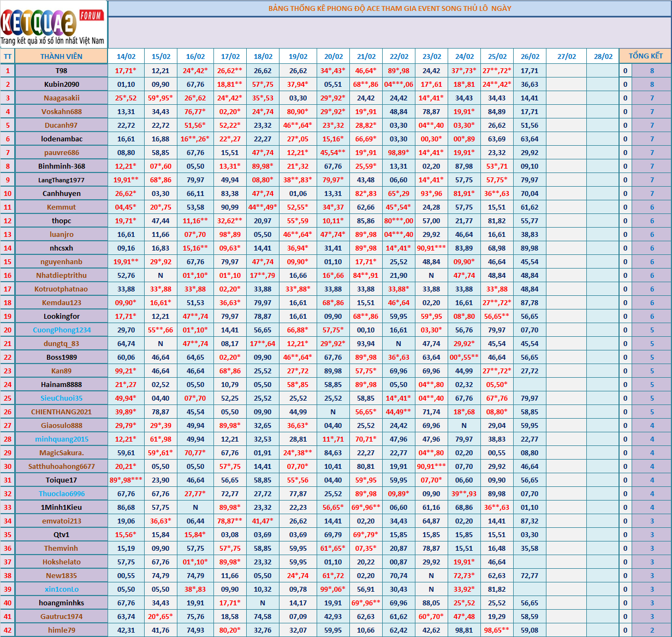Select the '15/02' date header

coord(160,56)
